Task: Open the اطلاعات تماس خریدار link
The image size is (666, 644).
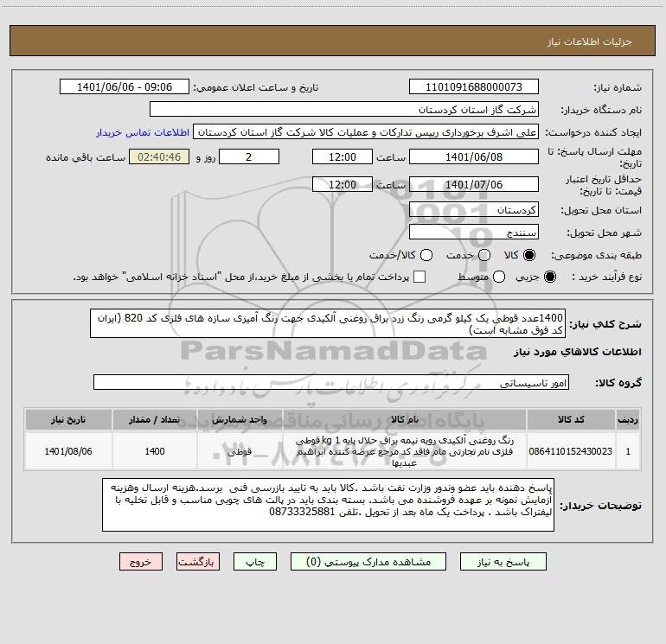Action: coord(143,132)
